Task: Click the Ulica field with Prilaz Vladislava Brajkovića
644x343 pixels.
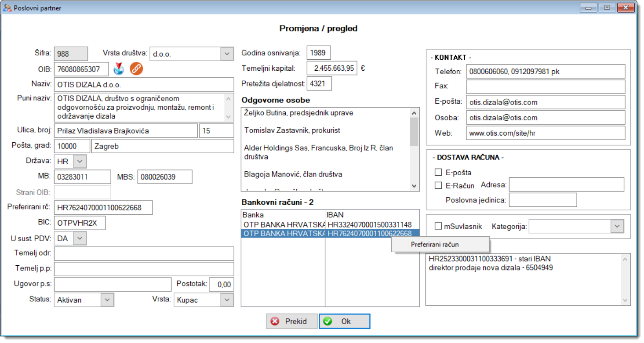Action: pyautogui.click(x=126, y=130)
